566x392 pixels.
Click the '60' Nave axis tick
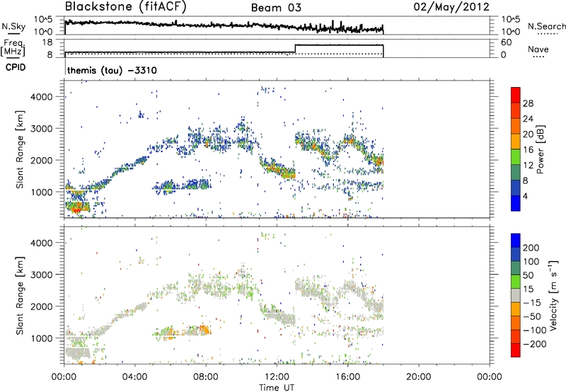[507, 42]
